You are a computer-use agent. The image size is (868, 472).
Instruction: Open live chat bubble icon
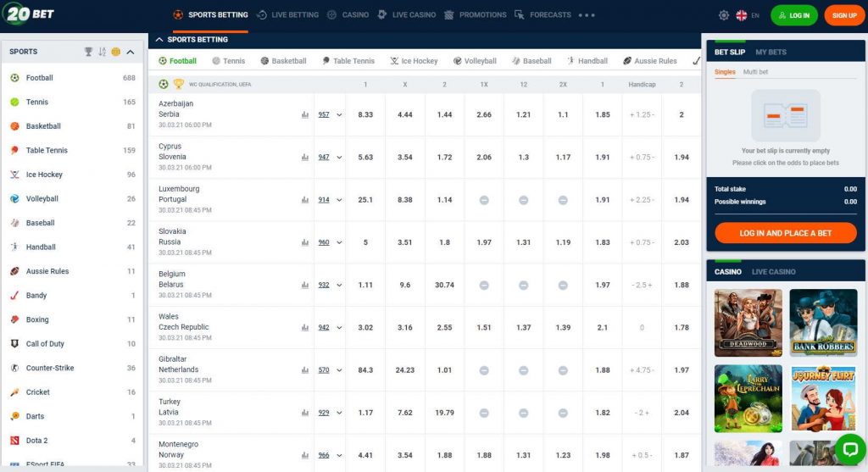point(850,449)
